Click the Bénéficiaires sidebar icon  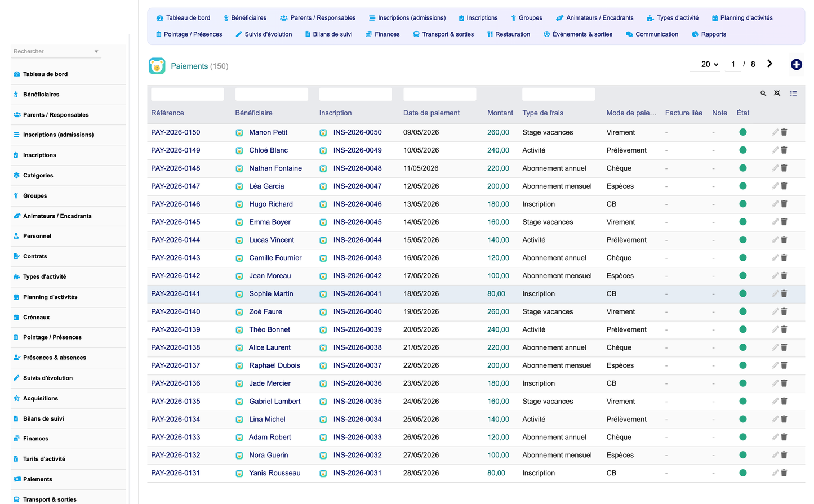(x=16, y=95)
